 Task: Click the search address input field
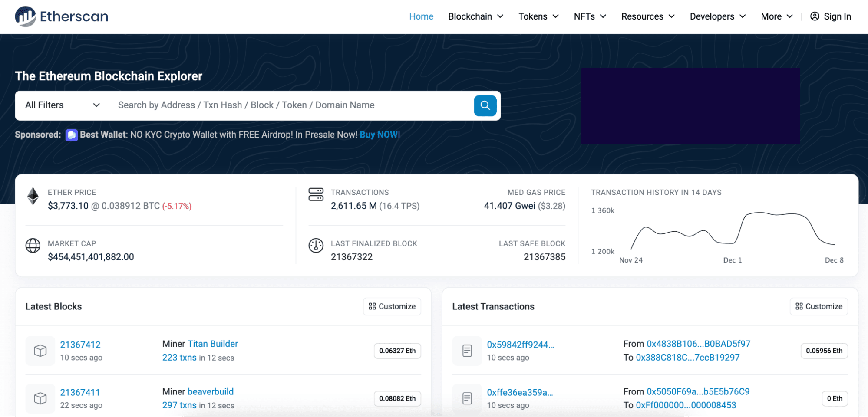[x=291, y=105]
